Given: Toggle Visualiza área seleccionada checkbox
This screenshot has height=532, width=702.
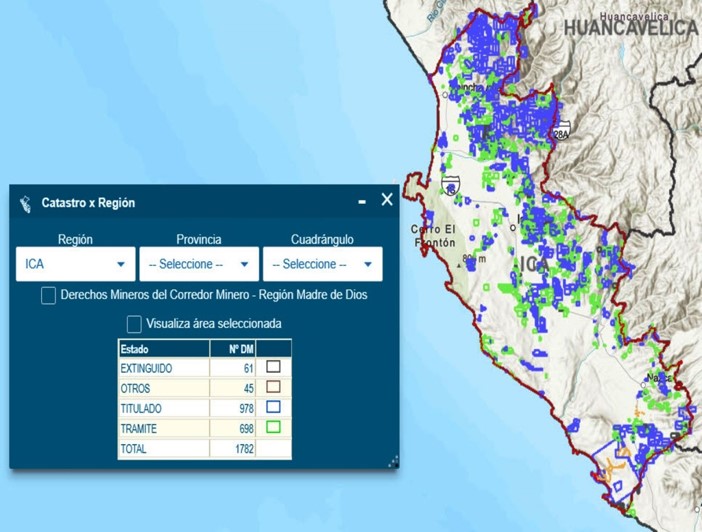Looking at the screenshot, I should [134, 324].
